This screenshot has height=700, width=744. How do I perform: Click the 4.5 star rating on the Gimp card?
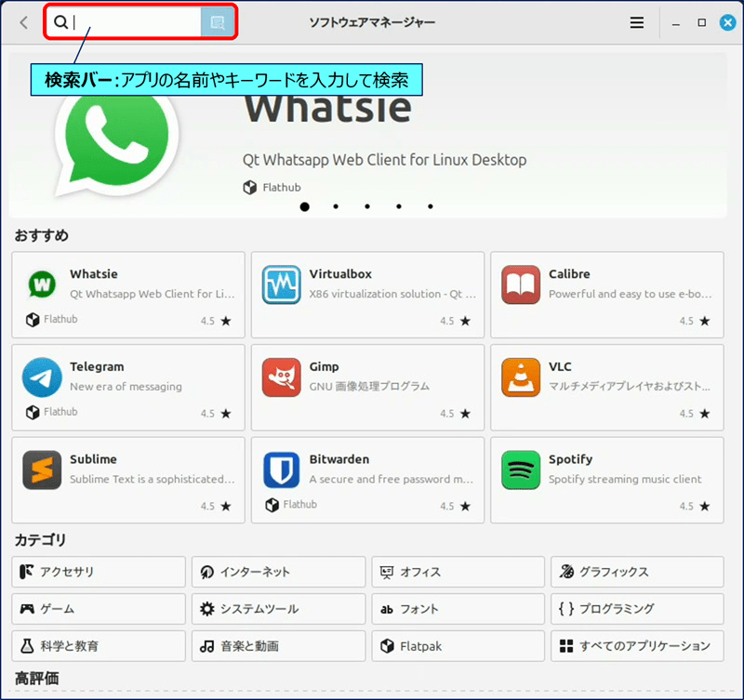tap(455, 414)
